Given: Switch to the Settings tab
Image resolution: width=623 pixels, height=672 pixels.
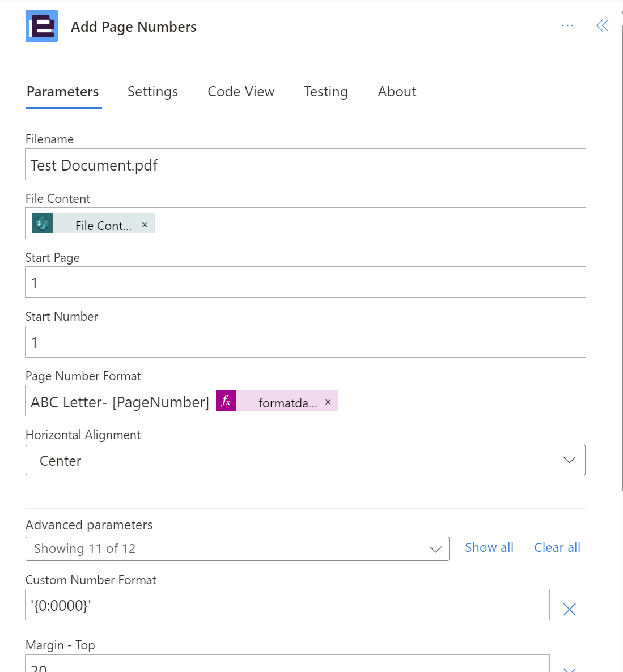Looking at the screenshot, I should pos(152,91).
